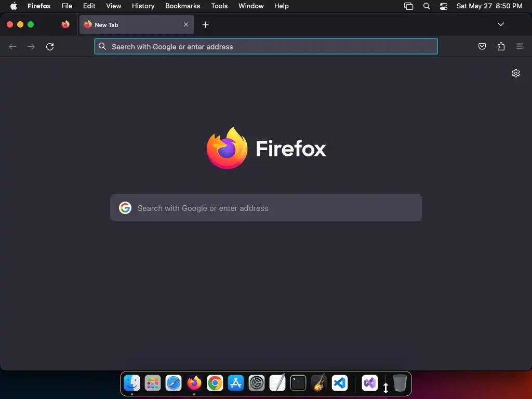Screen dimensions: 532x399
Task: Click the page search box with Google
Action: click(x=266, y=208)
